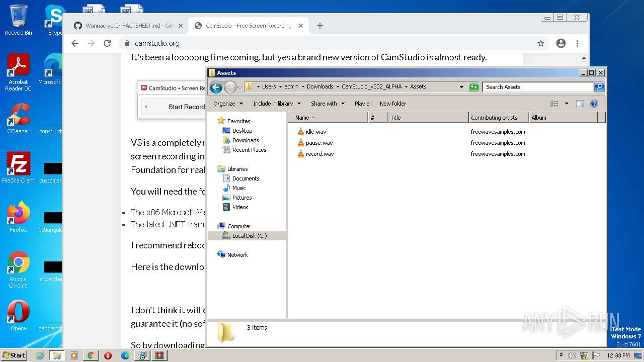Change view with the views icon

click(x=554, y=104)
